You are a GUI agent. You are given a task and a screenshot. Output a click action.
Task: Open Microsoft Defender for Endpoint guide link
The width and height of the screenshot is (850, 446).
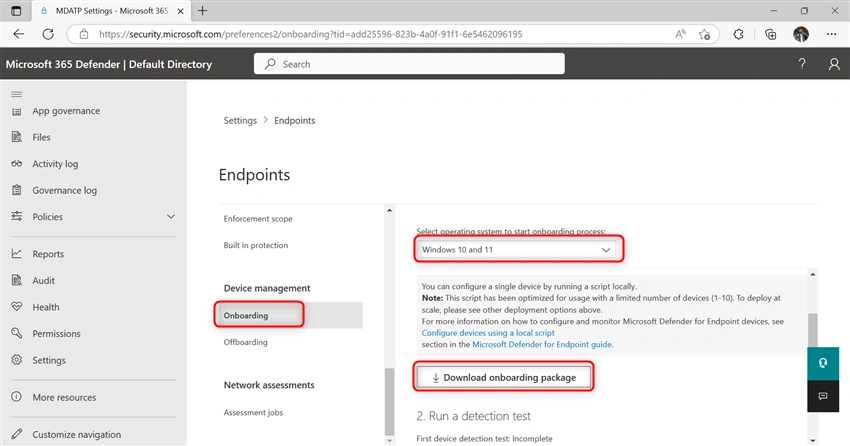click(542, 344)
